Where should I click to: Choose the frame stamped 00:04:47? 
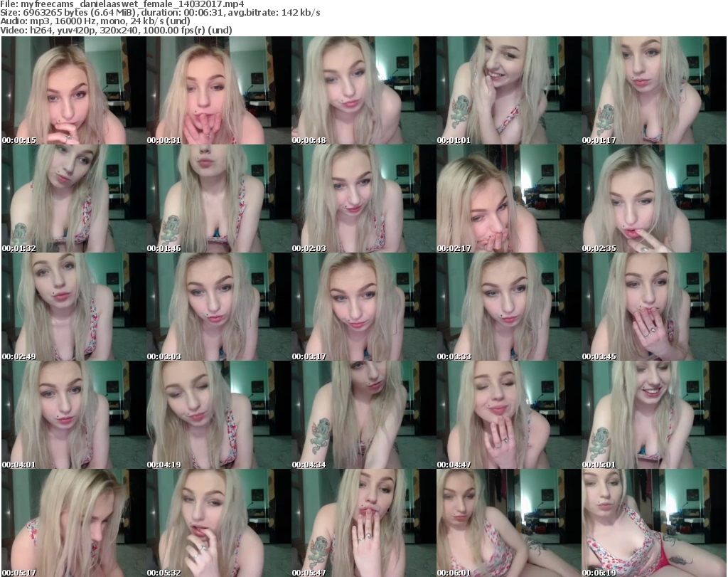tap(509, 415)
